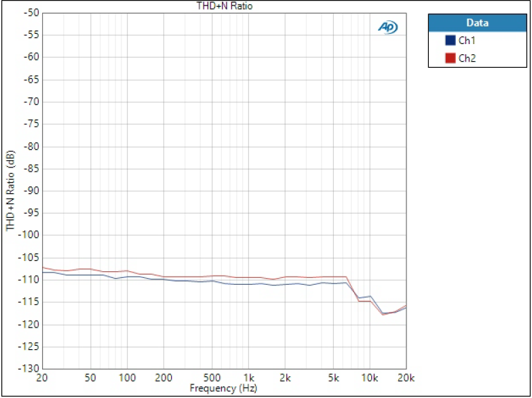Screen dimensions: 532x398
Task: Click the THD+N Ratio (dB) axis label
Action: tap(11, 191)
